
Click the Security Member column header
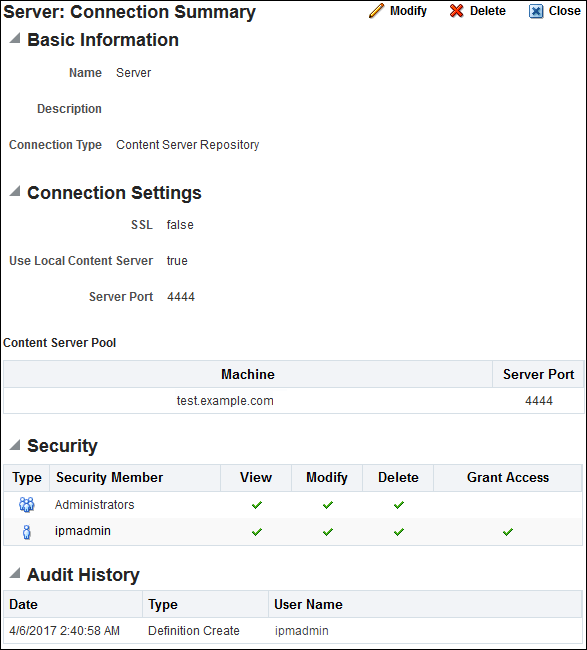pyautogui.click(x=135, y=478)
